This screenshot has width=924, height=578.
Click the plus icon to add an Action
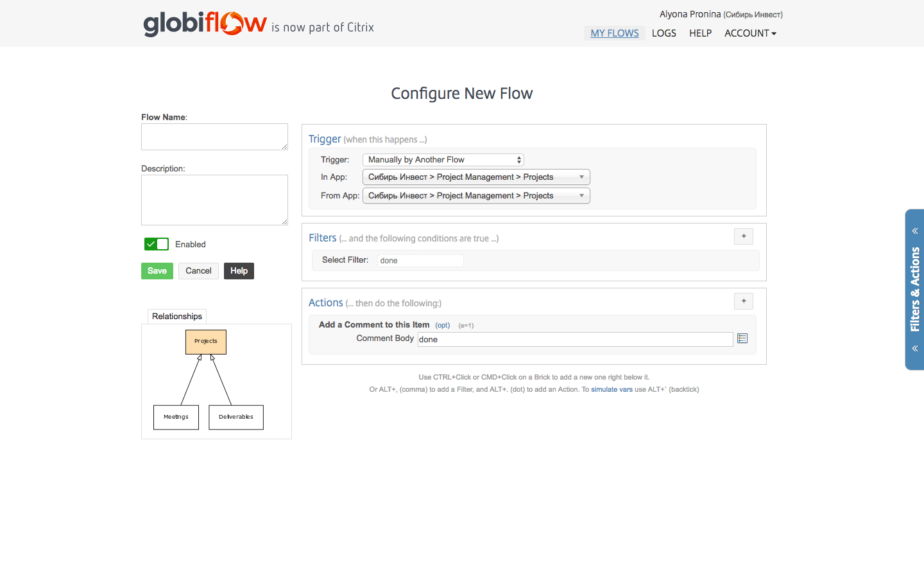tap(743, 301)
